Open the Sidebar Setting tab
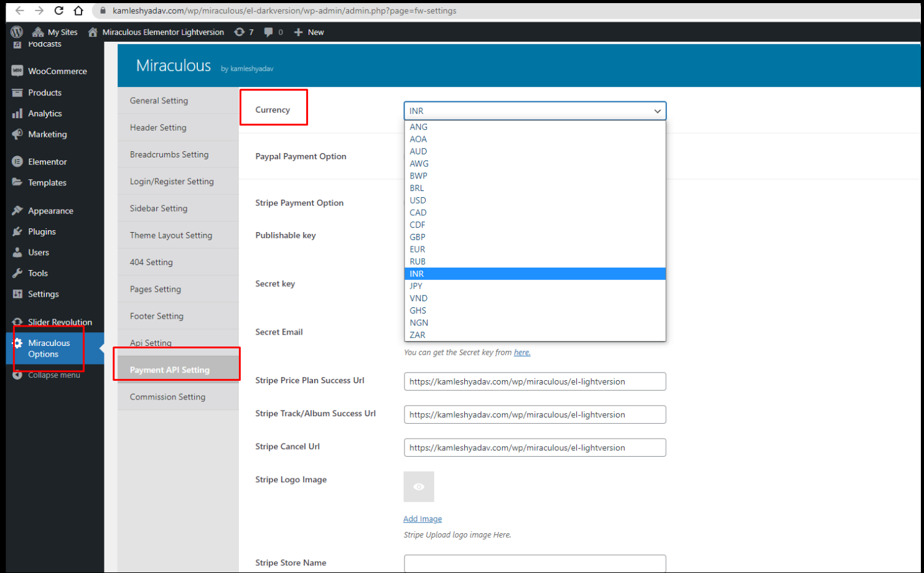Viewport: 924px width, 573px height. click(178, 208)
